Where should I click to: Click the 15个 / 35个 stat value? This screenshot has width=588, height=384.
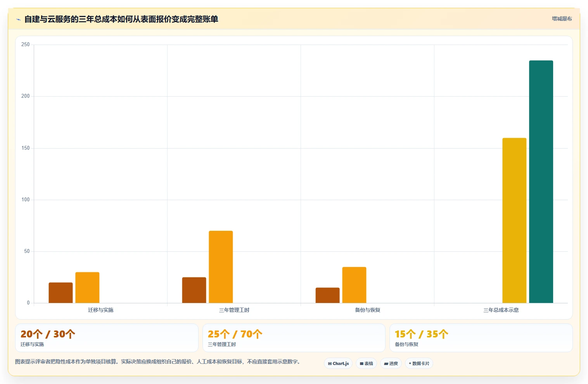pyautogui.click(x=422, y=334)
